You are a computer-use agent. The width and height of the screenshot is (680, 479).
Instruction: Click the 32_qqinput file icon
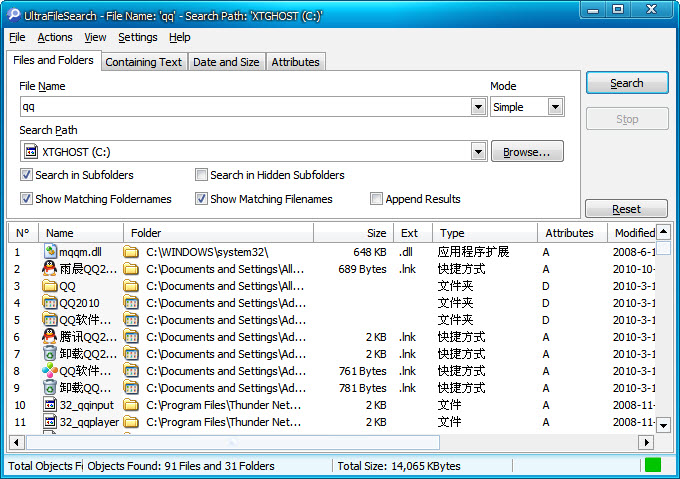click(51, 405)
